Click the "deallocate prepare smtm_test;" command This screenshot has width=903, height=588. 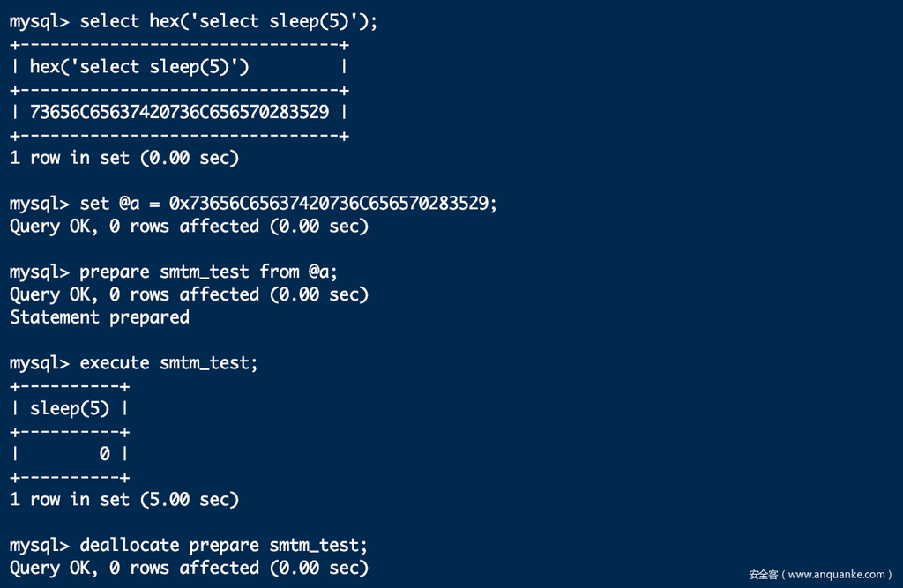tap(224, 546)
